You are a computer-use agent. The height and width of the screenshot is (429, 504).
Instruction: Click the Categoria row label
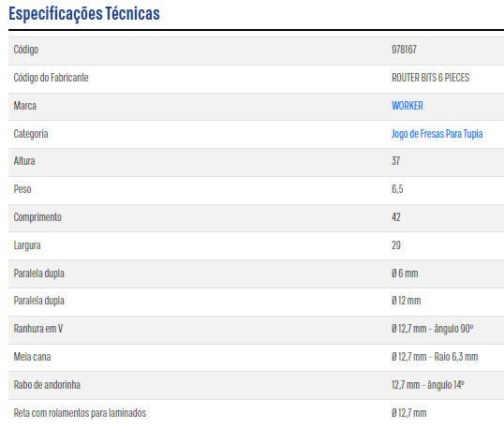click(x=31, y=134)
